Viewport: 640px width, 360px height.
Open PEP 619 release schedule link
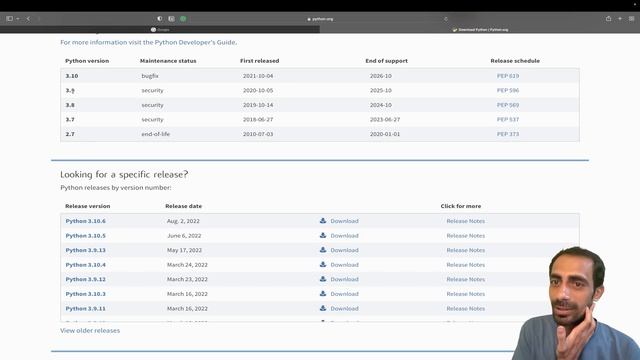point(508,76)
